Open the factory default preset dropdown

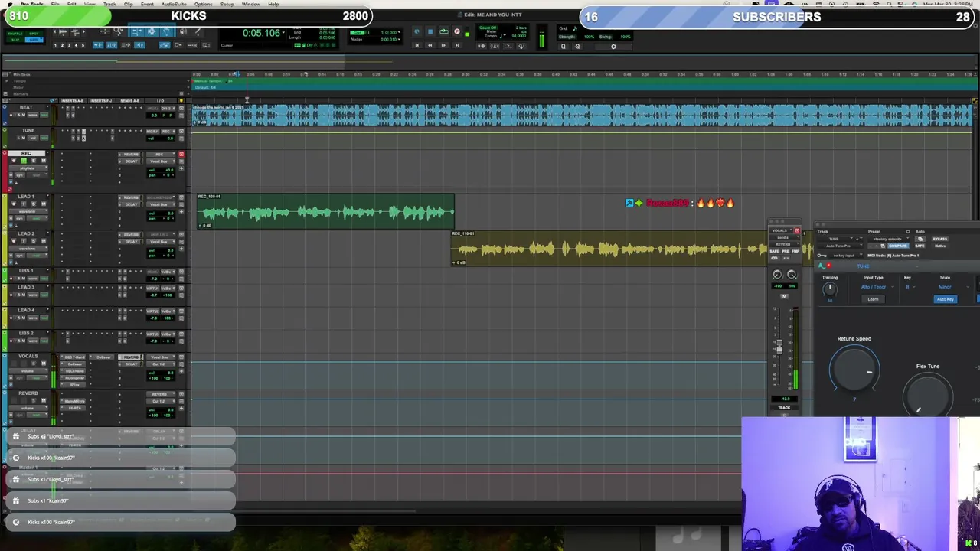coord(889,239)
